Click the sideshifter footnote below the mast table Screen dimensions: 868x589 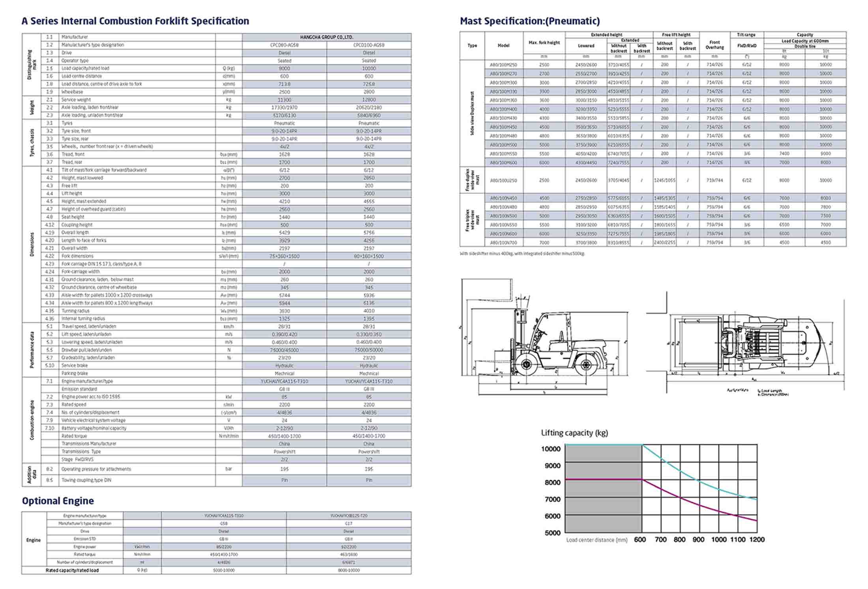pos(522,254)
